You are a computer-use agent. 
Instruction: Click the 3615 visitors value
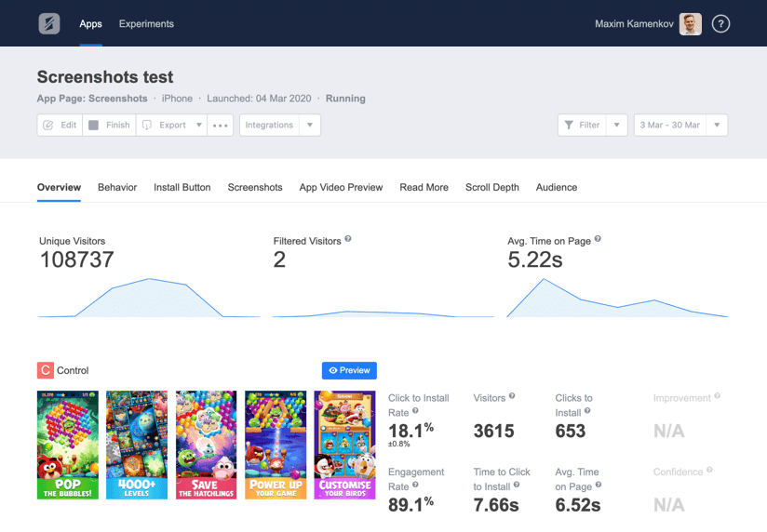tap(493, 432)
